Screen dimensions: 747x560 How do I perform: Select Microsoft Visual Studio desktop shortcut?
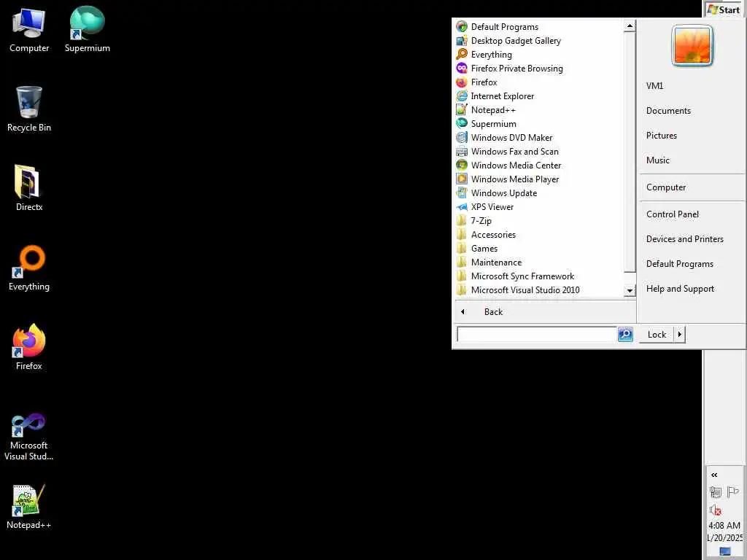tap(29, 437)
